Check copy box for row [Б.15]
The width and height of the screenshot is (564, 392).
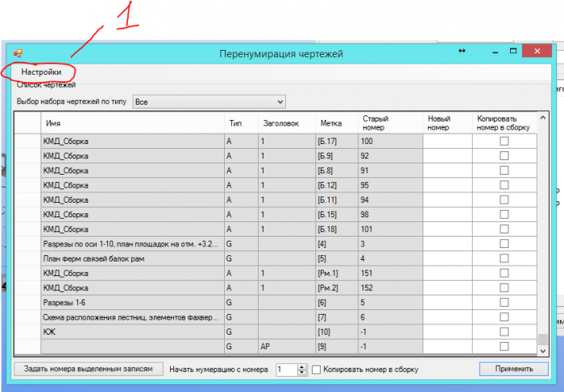504,214
